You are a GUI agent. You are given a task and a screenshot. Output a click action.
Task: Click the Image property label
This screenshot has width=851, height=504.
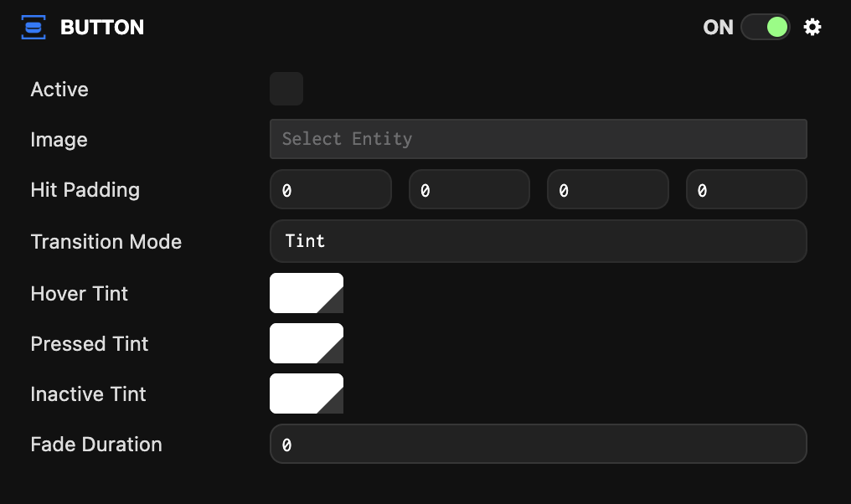point(59,139)
